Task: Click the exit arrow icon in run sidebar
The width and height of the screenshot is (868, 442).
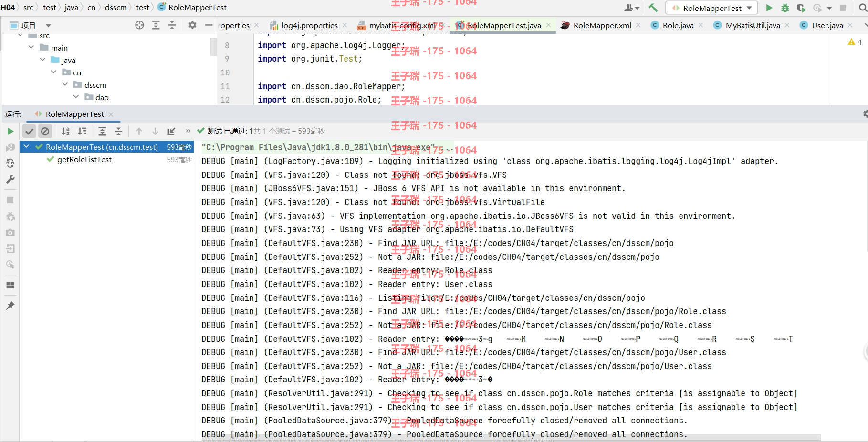Action: click(10, 248)
